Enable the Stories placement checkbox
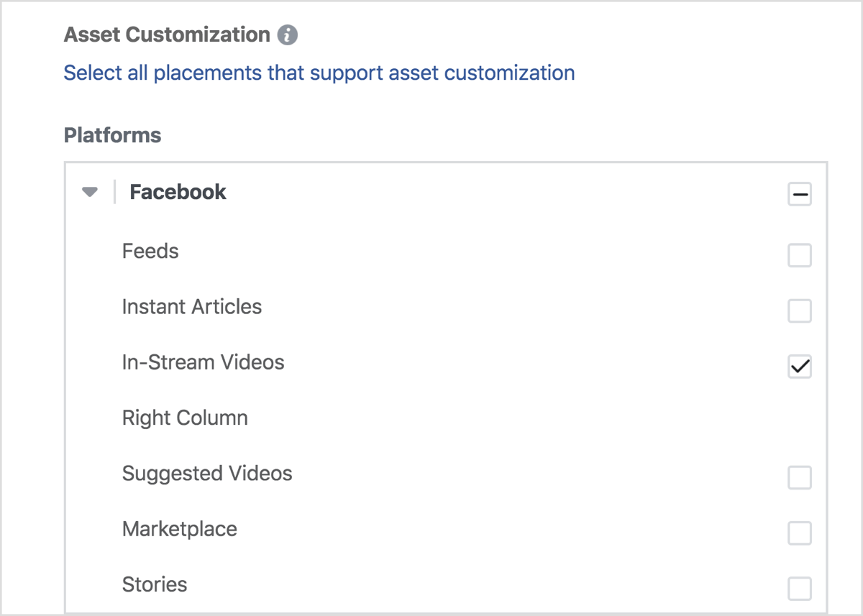Screen dimensions: 863x616 799,589
